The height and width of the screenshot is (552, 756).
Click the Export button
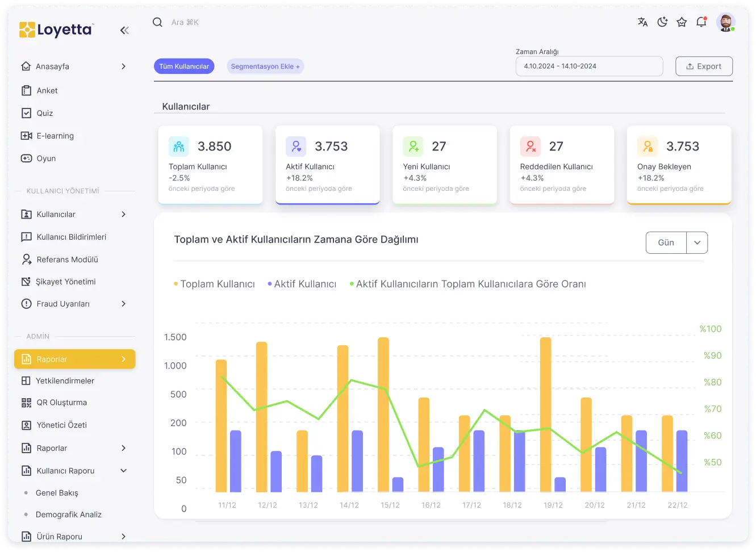pos(704,66)
